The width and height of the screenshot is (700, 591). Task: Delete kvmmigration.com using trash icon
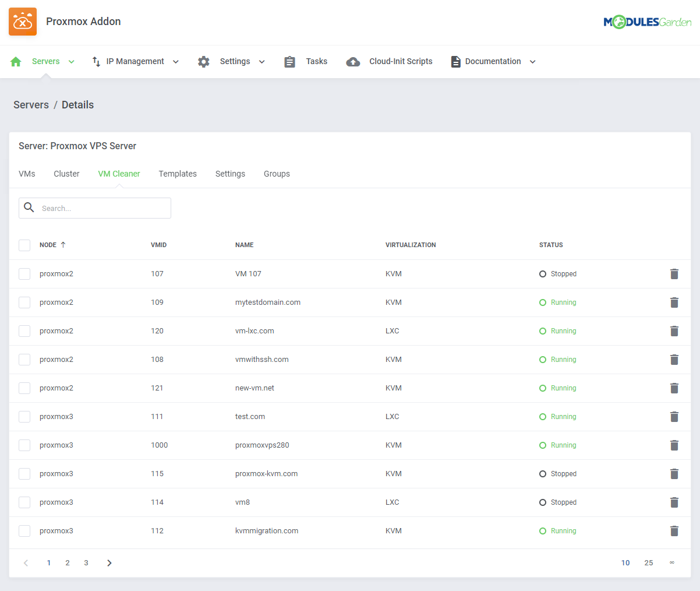tap(674, 531)
